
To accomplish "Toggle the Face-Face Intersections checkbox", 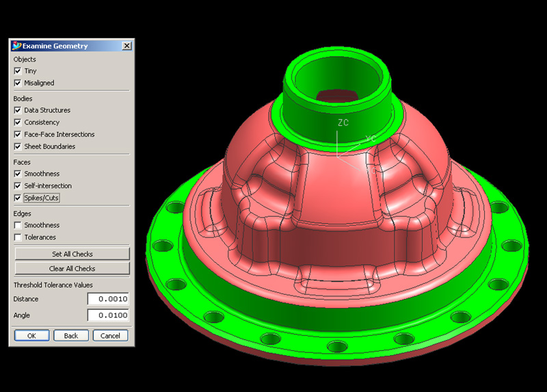I will pyautogui.click(x=18, y=134).
